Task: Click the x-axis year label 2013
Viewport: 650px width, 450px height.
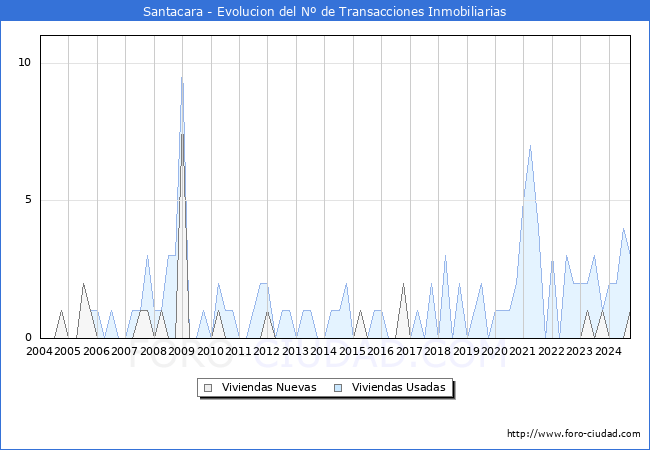Action: tap(295, 351)
